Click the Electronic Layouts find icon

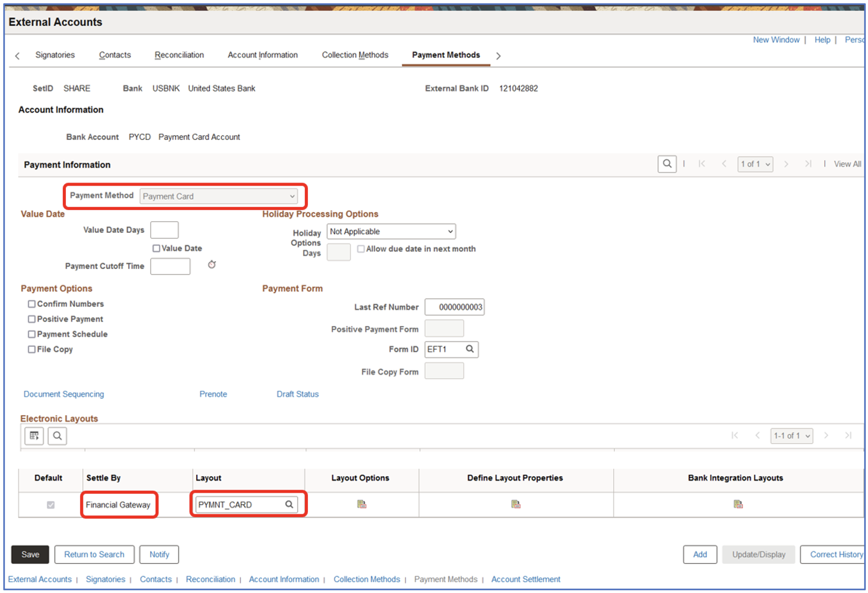57,436
